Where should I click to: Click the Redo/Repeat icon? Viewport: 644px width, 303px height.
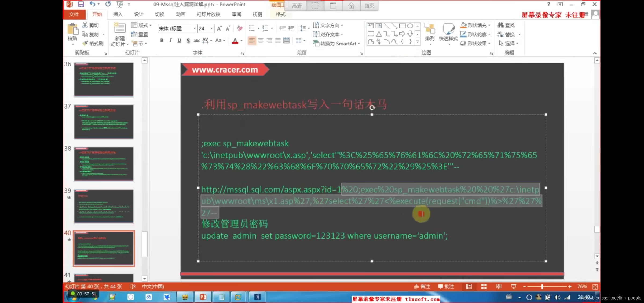tap(108, 4)
